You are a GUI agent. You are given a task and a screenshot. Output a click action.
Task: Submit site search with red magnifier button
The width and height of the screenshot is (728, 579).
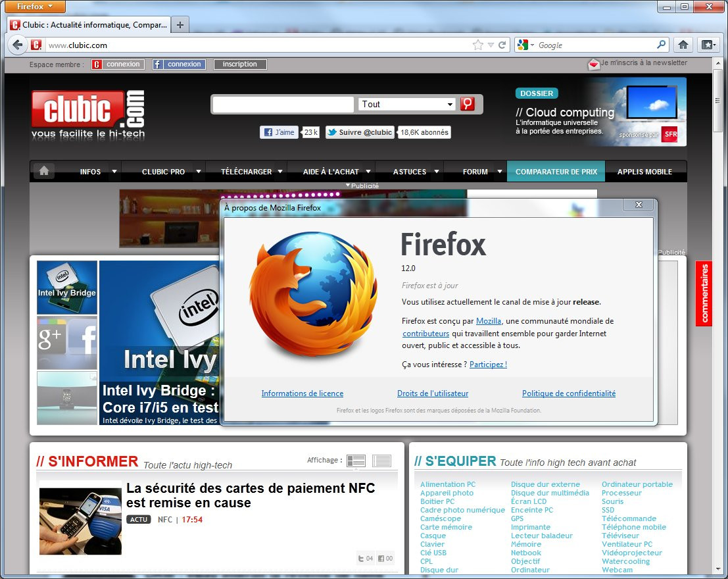468,104
